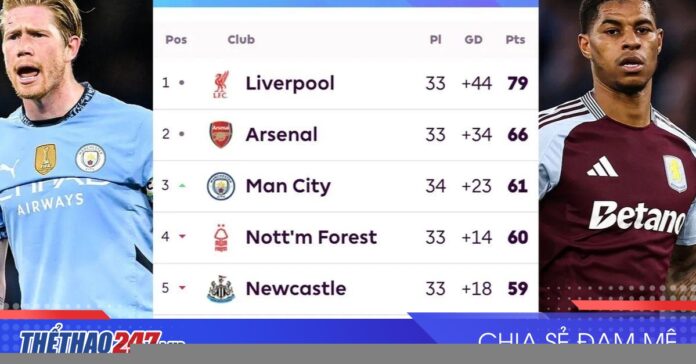The width and height of the screenshot is (696, 364).
Task: Click the Arsenal club crest
Action: click(x=221, y=135)
